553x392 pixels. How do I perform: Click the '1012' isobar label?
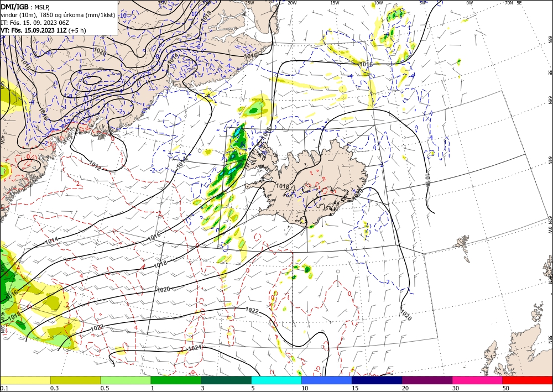(96, 166)
